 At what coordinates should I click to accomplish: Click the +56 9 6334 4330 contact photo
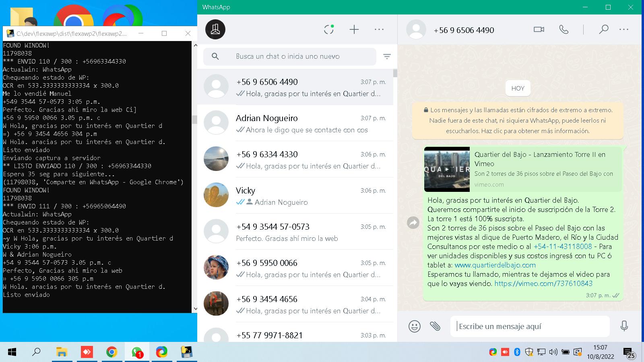click(216, 159)
